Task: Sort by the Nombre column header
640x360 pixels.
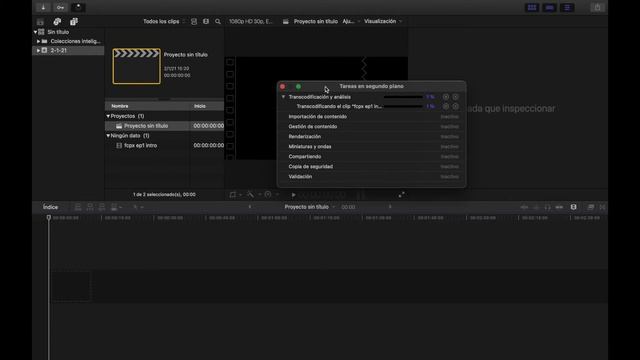Action: [120, 106]
